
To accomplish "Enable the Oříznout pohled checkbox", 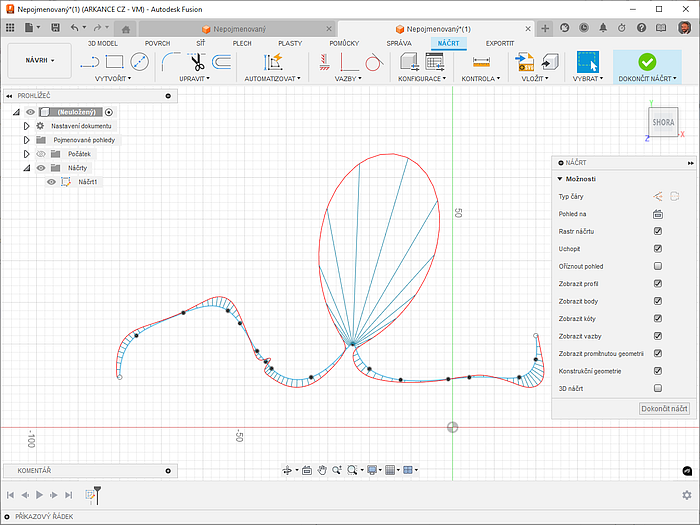I will point(658,267).
